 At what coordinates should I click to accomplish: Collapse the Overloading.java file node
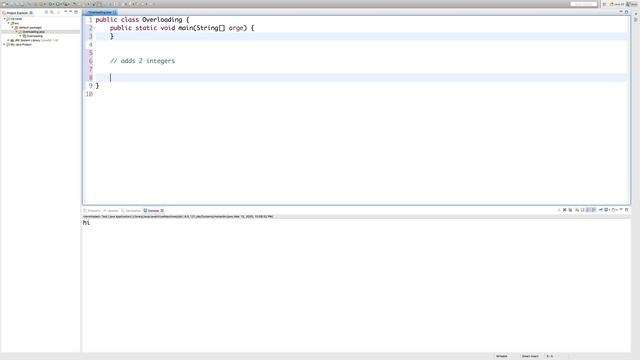pyautogui.click(x=17, y=31)
